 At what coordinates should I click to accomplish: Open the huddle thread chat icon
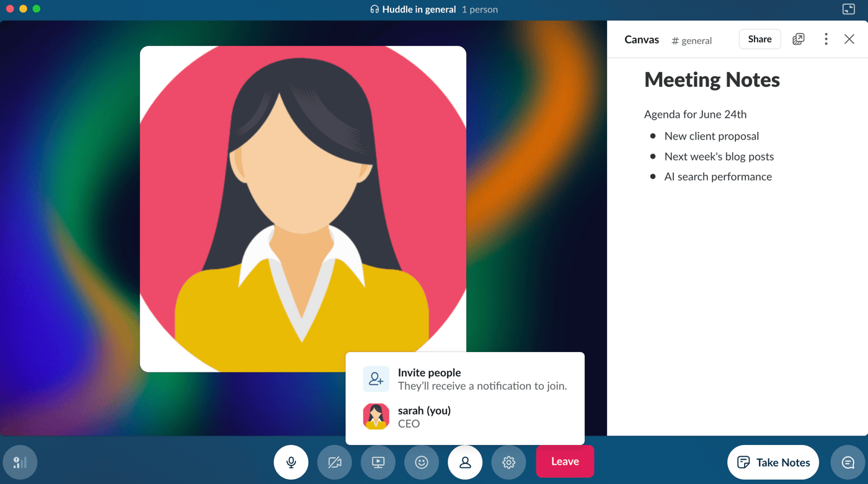click(848, 462)
